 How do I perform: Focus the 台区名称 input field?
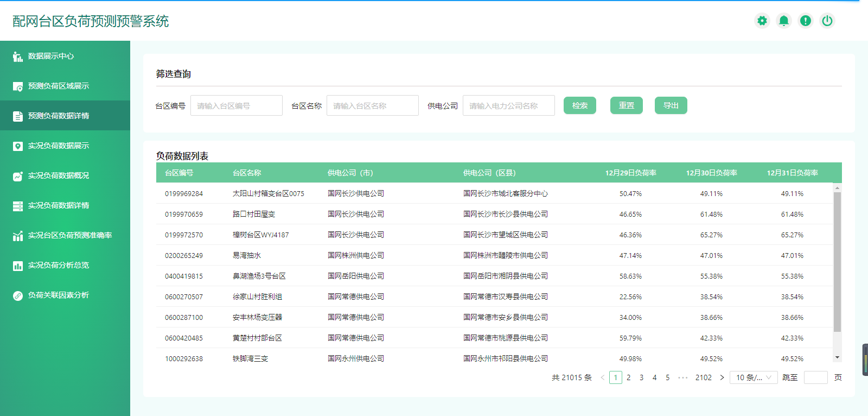(x=373, y=105)
